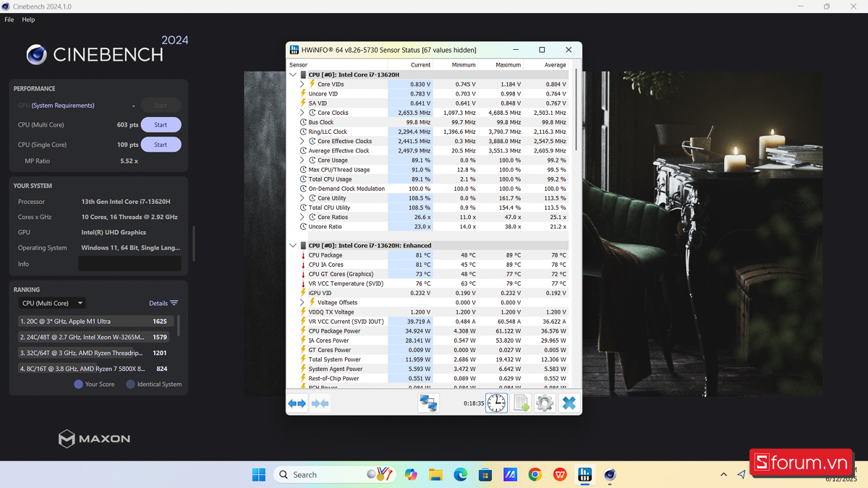Select the IA Cores Power row
Image resolution: width=868 pixels, height=488 pixels.
pos(428,341)
